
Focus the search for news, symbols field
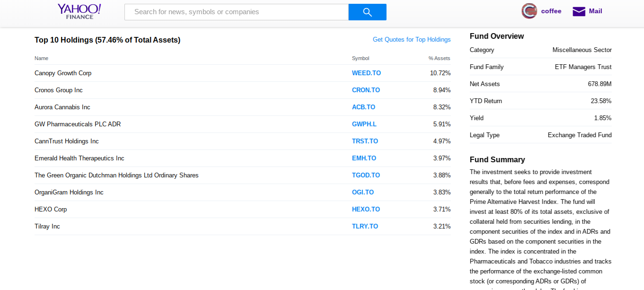click(x=237, y=12)
